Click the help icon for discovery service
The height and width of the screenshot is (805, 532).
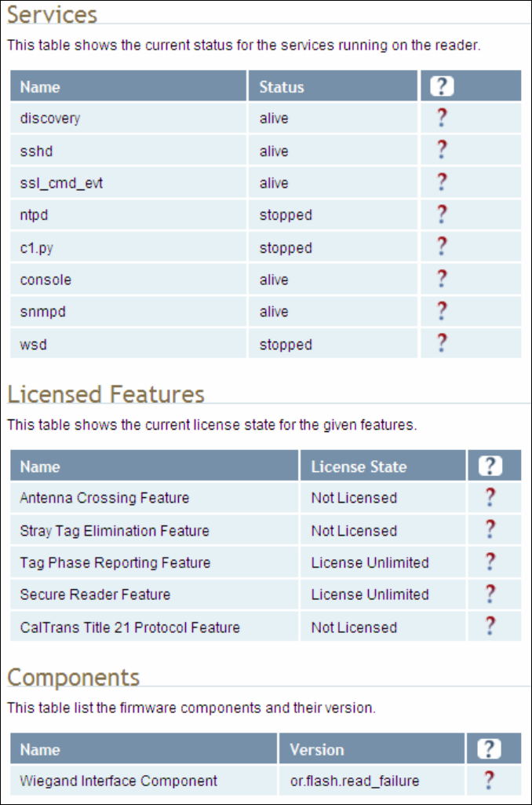[x=441, y=118]
